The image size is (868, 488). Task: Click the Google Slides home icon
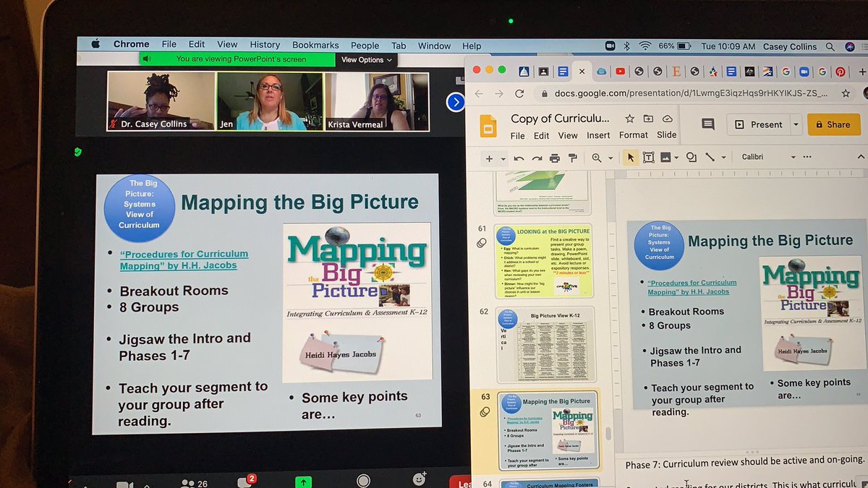coord(488,126)
